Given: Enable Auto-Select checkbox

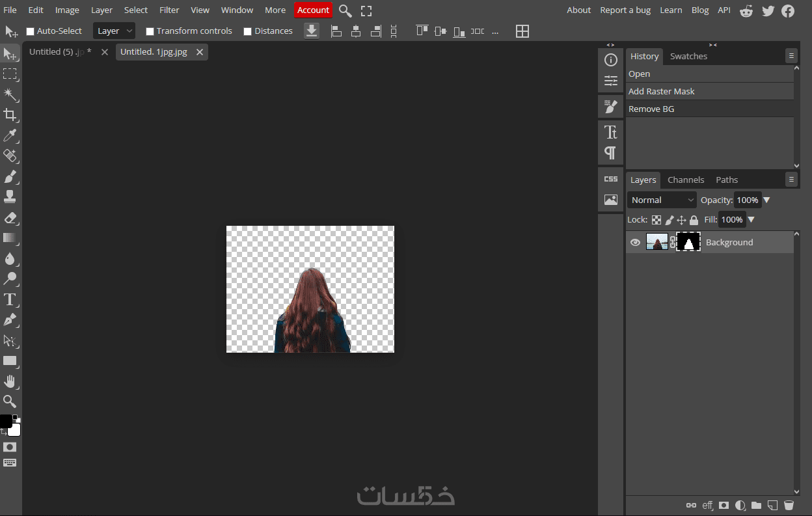Looking at the screenshot, I should (x=30, y=31).
